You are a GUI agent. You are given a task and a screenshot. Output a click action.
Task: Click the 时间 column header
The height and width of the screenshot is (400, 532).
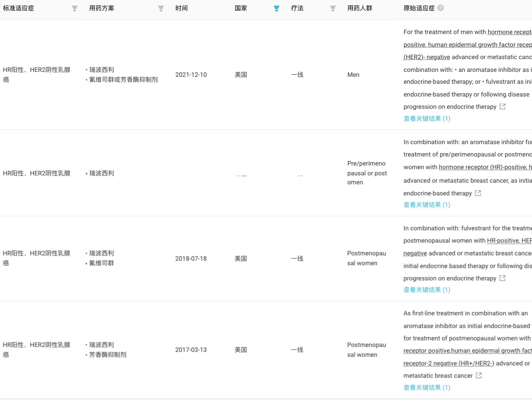pyautogui.click(x=181, y=8)
